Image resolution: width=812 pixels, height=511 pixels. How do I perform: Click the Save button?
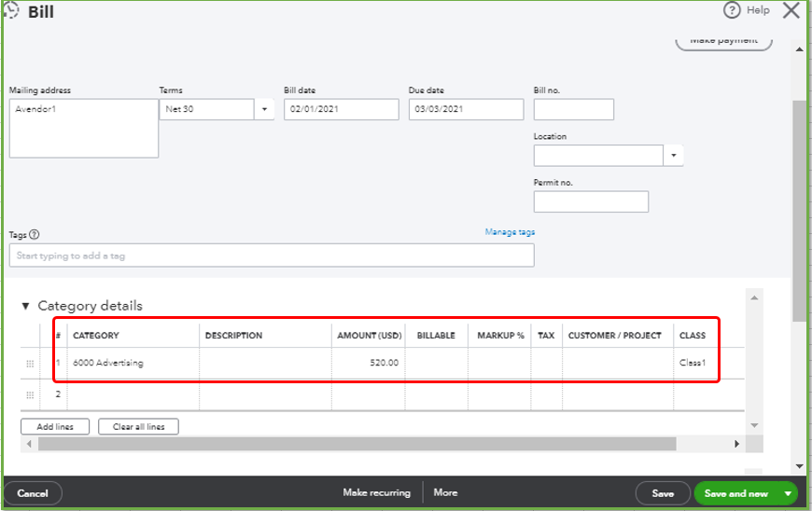(x=663, y=493)
